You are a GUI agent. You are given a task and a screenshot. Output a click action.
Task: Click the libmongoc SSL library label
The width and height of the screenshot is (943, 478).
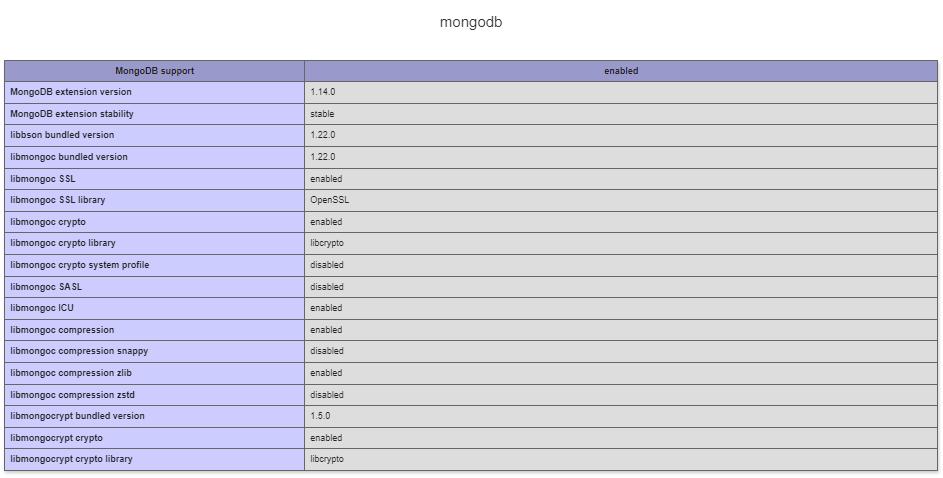[58, 200]
